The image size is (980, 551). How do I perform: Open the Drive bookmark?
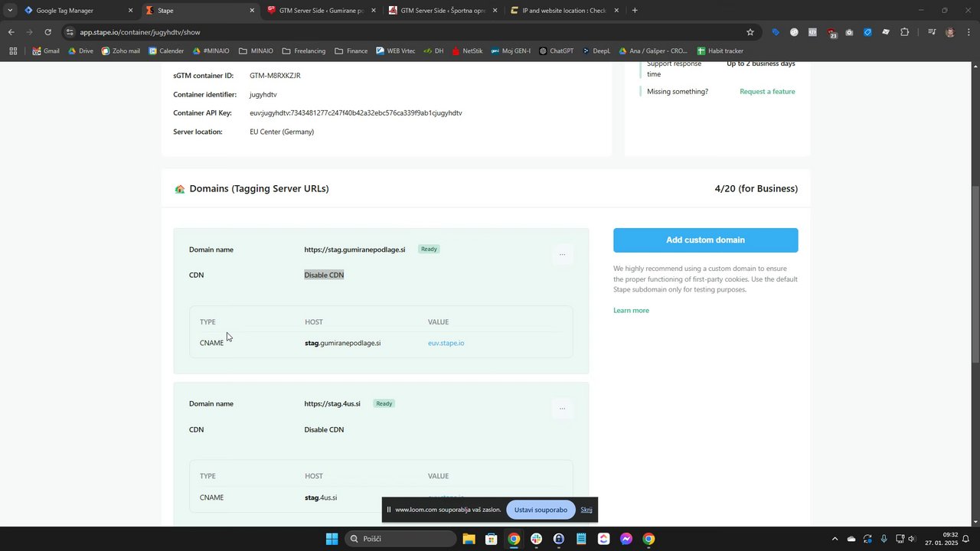(x=80, y=51)
